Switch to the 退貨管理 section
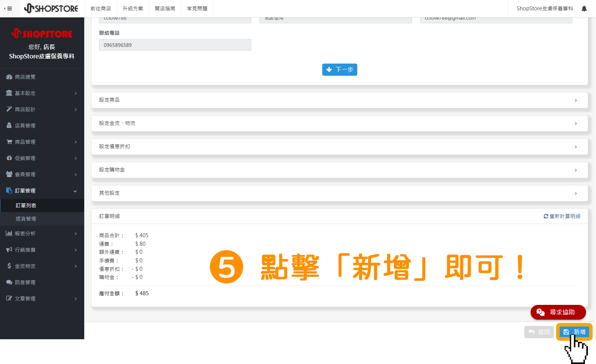596x364 pixels. 25,218
